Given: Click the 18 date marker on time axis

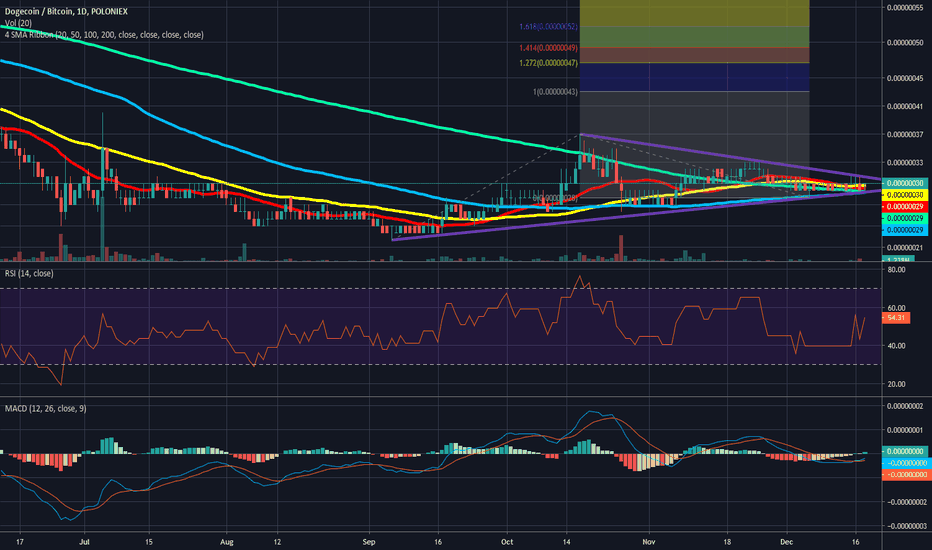Looking at the screenshot, I should (x=727, y=542).
